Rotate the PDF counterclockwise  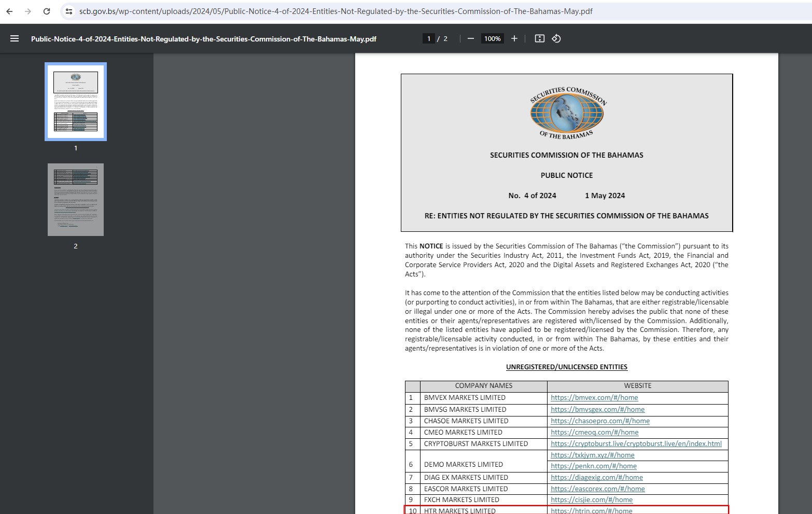click(556, 38)
